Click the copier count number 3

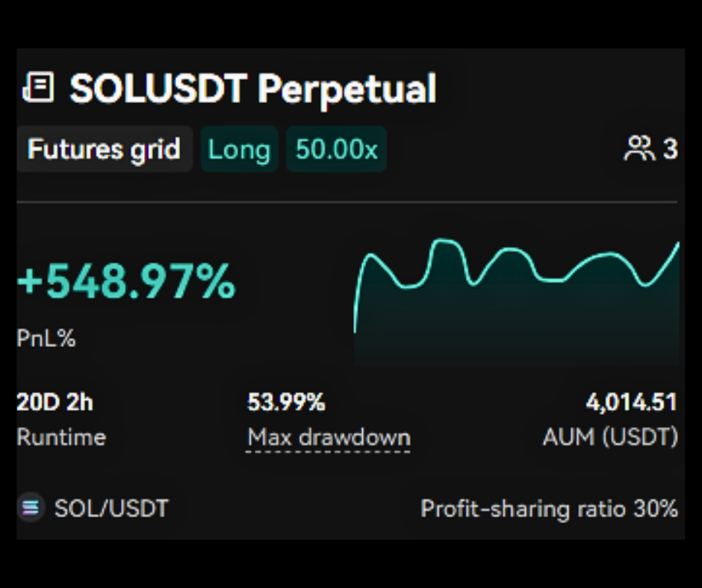(670, 149)
